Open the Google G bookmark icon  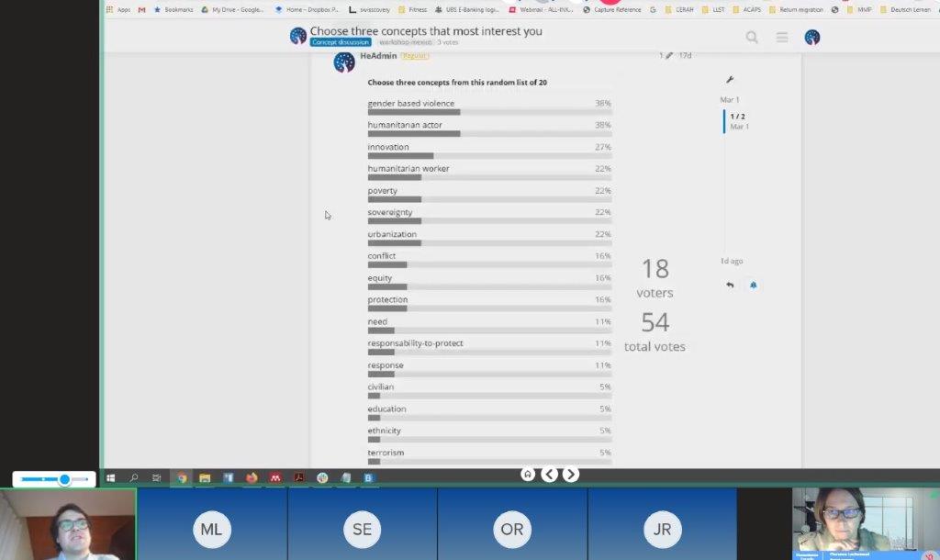pyautogui.click(x=653, y=9)
